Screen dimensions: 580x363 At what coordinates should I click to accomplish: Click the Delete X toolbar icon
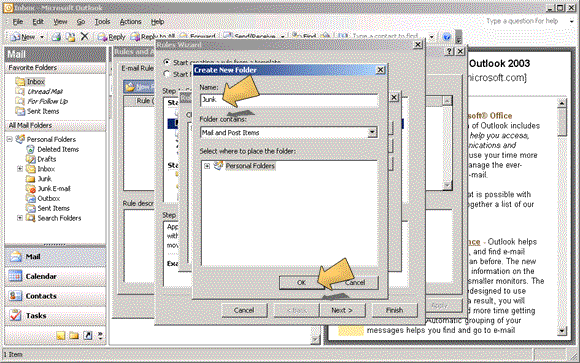click(x=84, y=36)
